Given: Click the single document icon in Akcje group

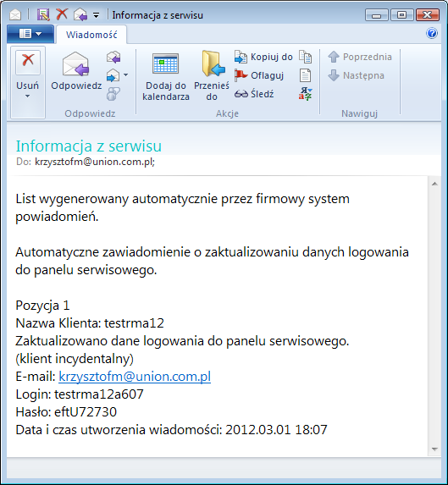Looking at the screenshot, I should (x=306, y=75).
